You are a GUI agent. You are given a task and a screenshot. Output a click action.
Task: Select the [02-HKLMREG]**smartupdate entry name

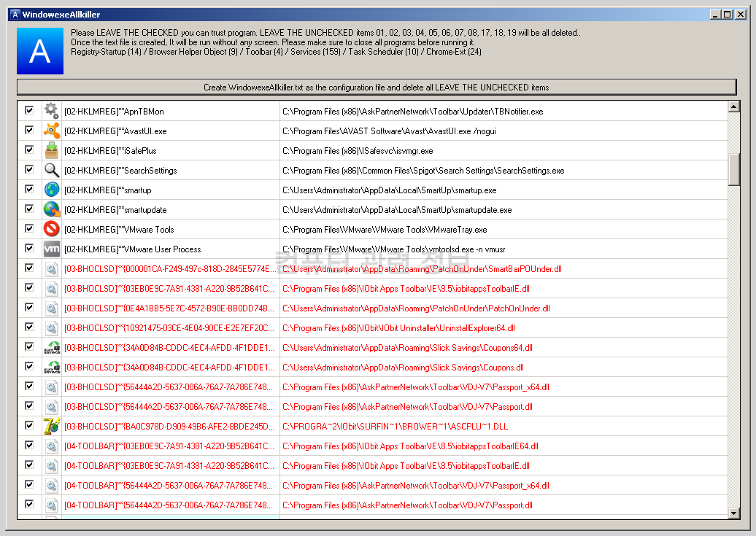115,210
